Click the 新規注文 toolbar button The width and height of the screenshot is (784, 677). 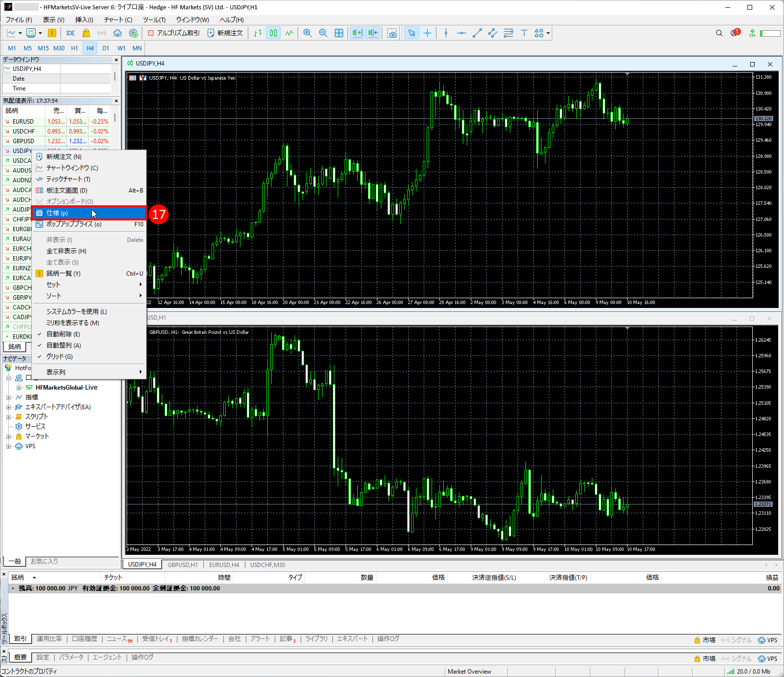[225, 33]
